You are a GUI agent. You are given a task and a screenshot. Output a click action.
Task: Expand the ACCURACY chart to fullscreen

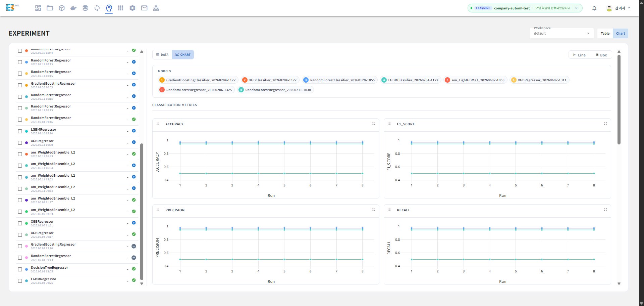point(374,124)
